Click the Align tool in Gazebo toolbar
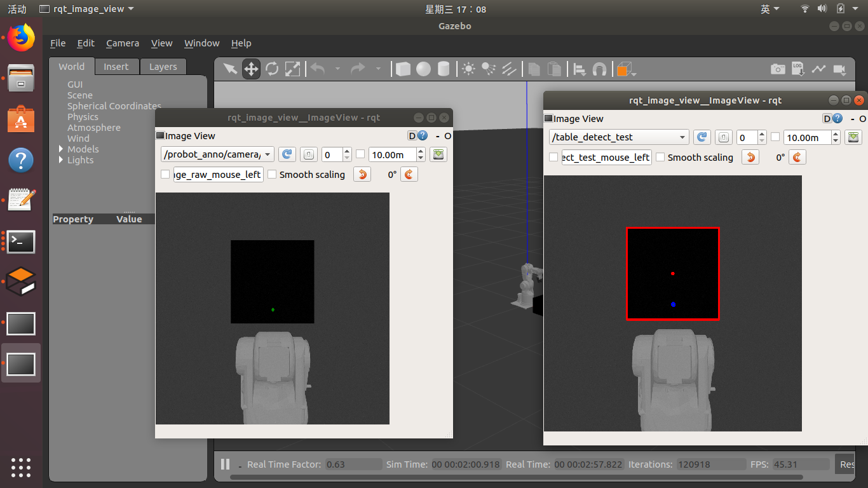 pyautogui.click(x=580, y=69)
